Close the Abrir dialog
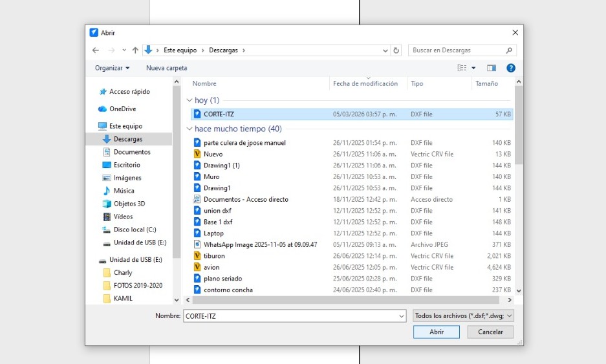Screen dimensions: 606x364 [x=515, y=33]
